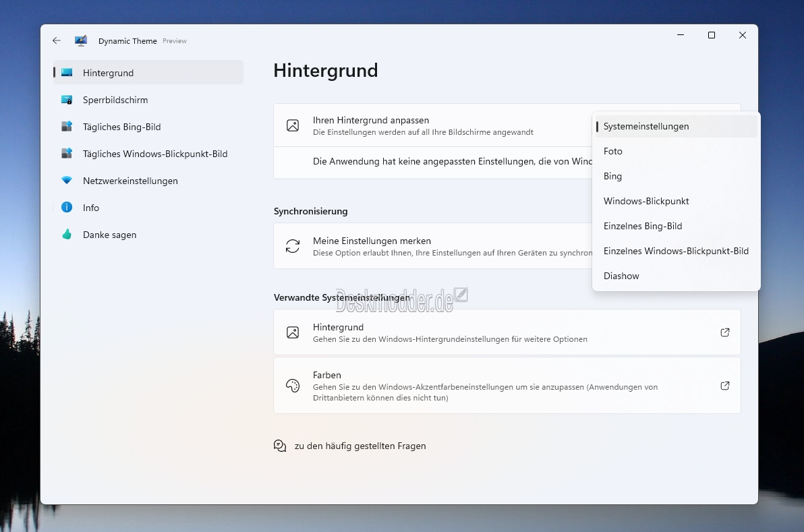Screen dimensions: 804x532
Task: Click the picture icon in the Hintergrund related-settings card
Action: 293,332
